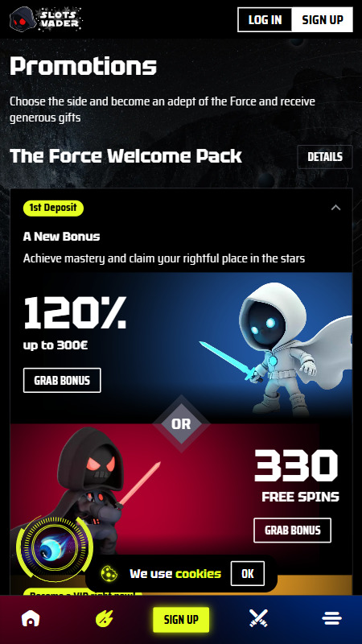362x644 pixels.
Task: Click the circular blue comet badge
Action: [54, 549]
